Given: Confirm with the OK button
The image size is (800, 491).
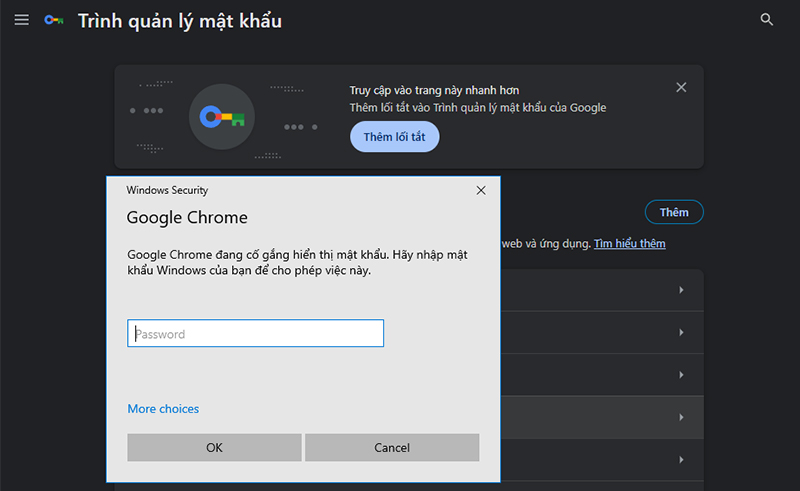Looking at the screenshot, I should (214, 448).
